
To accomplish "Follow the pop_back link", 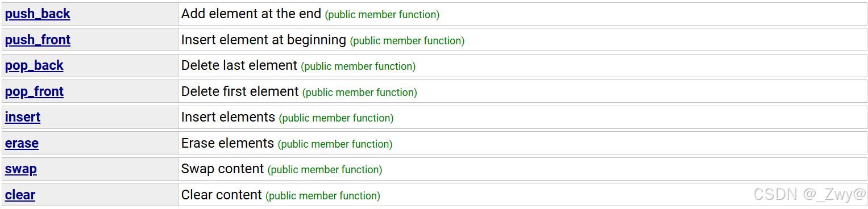I will pyautogui.click(x=34, y=66).
